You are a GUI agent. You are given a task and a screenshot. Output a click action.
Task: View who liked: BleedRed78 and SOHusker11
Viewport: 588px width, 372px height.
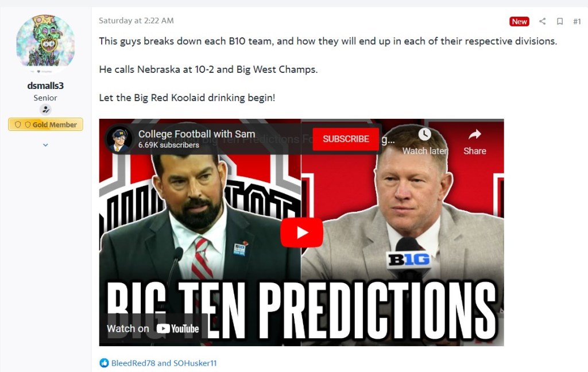click(164, 363)
